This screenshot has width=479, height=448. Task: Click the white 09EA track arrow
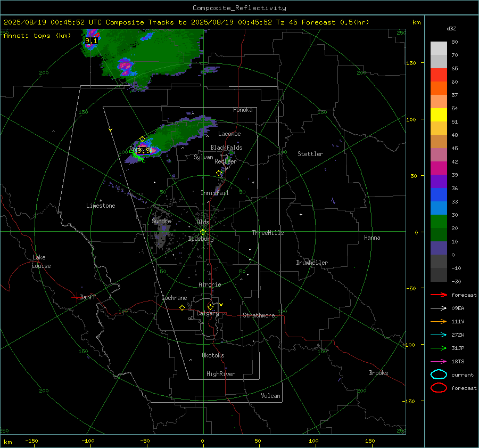click(x=439, y=308)
